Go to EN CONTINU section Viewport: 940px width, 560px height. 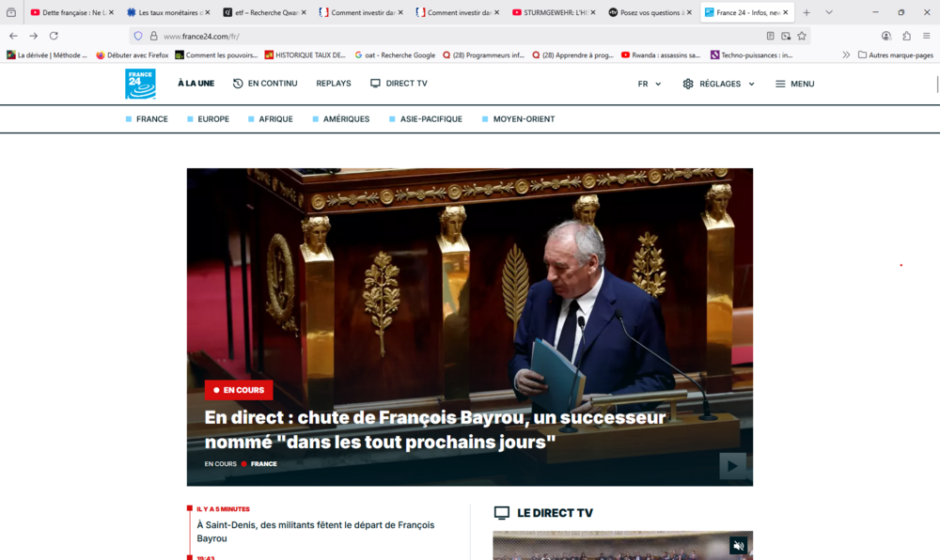coord(265,84)
